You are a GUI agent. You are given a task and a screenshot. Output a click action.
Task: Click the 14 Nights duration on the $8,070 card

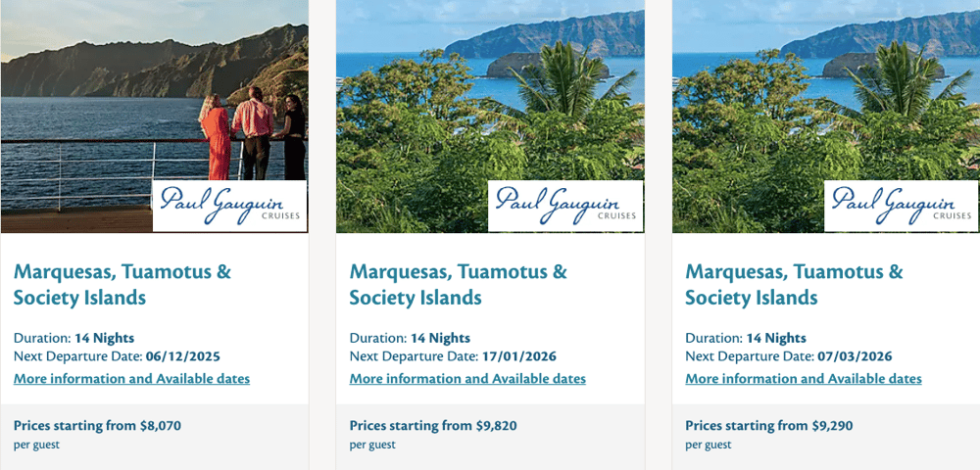[104, 339]
